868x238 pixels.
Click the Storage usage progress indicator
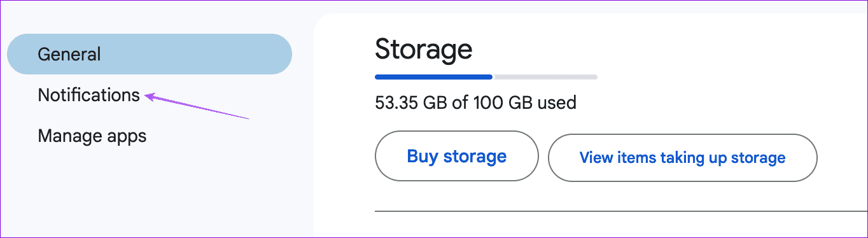pos(486,77)
